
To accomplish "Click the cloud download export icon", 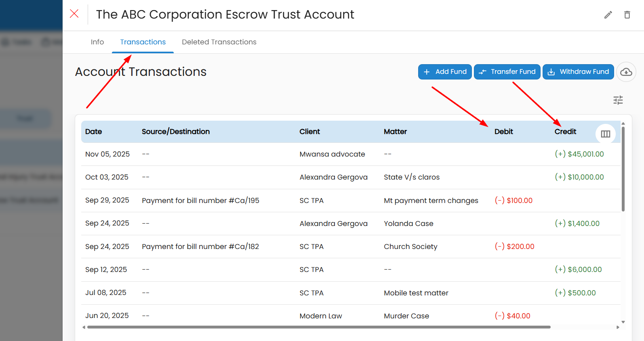I will coord(626,72).
